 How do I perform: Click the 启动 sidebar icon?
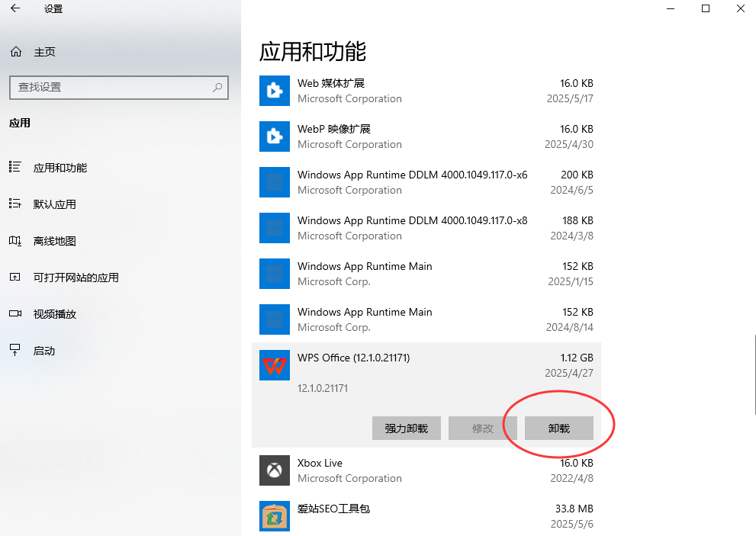click(x=15, y=350)
